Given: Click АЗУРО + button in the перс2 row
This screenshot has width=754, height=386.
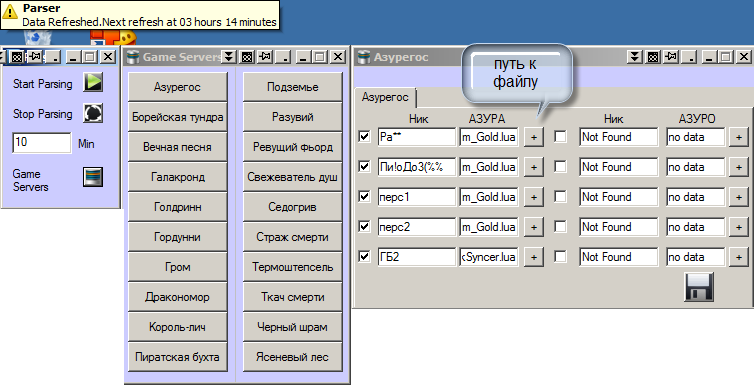Looking at the screenshot, I should coord(739,227).
